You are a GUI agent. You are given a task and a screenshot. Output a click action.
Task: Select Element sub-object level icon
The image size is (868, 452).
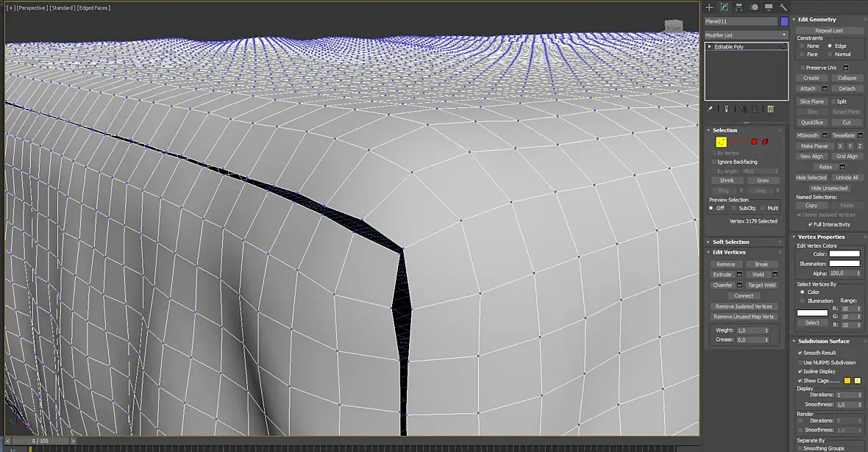click(x=765, y=142)
